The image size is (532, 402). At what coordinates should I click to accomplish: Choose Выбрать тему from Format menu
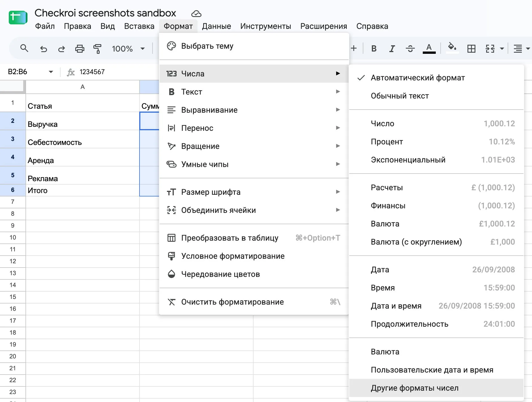tap(254, 46)
